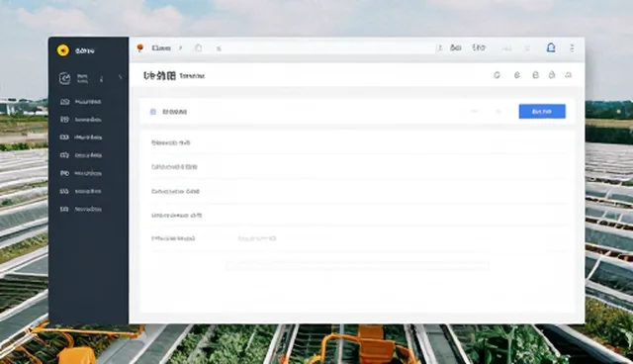The image size is (633, 364).
Task: Click the breadcrumb chevron after the first breadcrumb
Action: (x=180, y=48)
